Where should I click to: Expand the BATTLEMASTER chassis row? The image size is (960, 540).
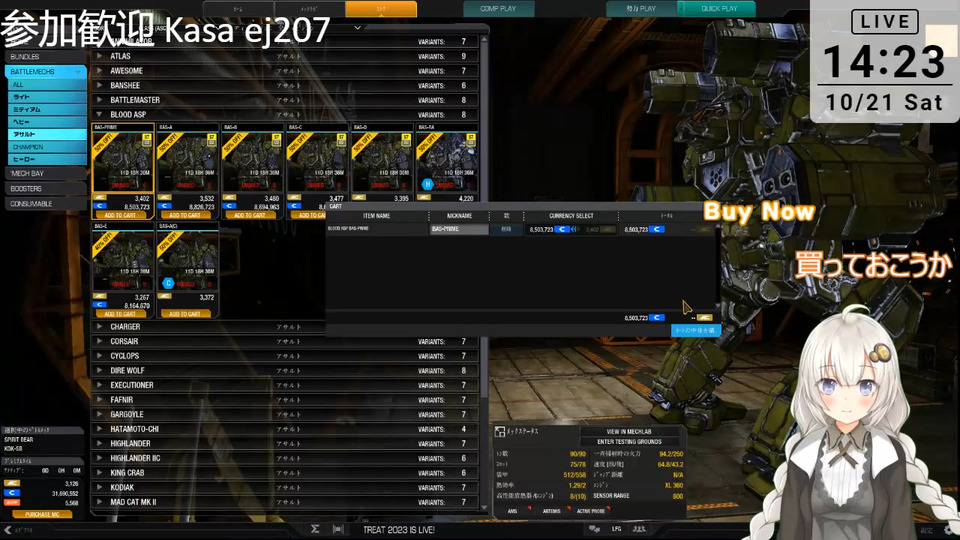point(99,100)
